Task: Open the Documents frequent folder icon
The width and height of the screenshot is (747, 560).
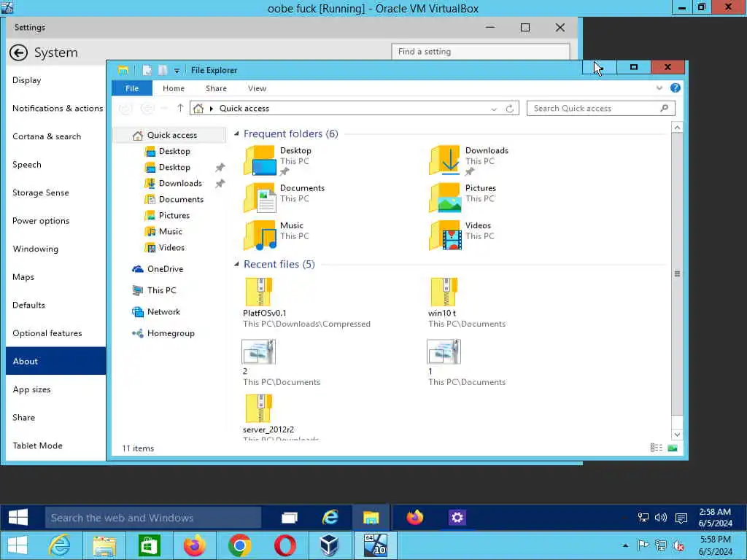Action: (x=260, y=198)
